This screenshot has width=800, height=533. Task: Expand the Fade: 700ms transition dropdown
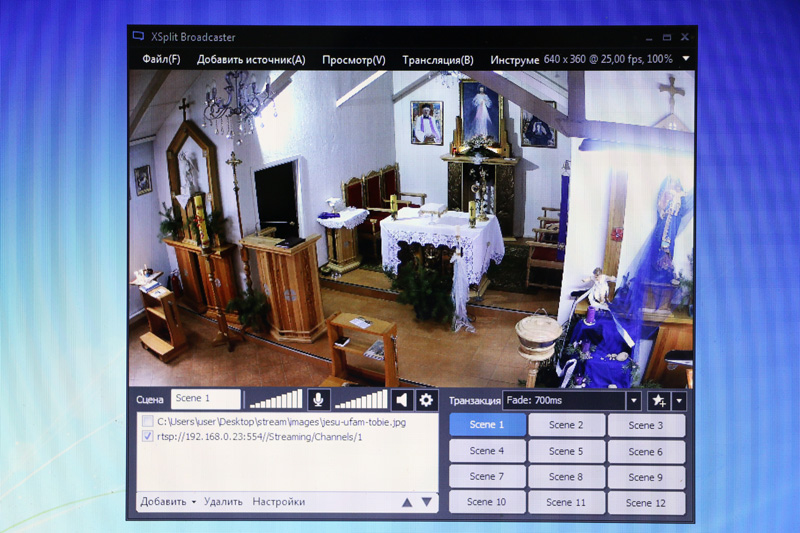pyautogui.click(x=633, y=401)
